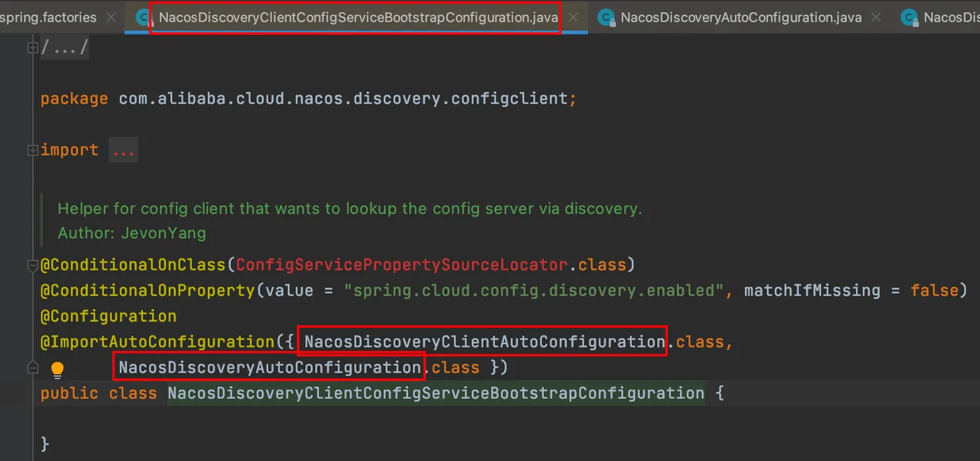Click class icon on NacosDiscoveryClientConfigServiceBootstrapConfiguration tab
The image size is (980, 461).
pos(145,18)
